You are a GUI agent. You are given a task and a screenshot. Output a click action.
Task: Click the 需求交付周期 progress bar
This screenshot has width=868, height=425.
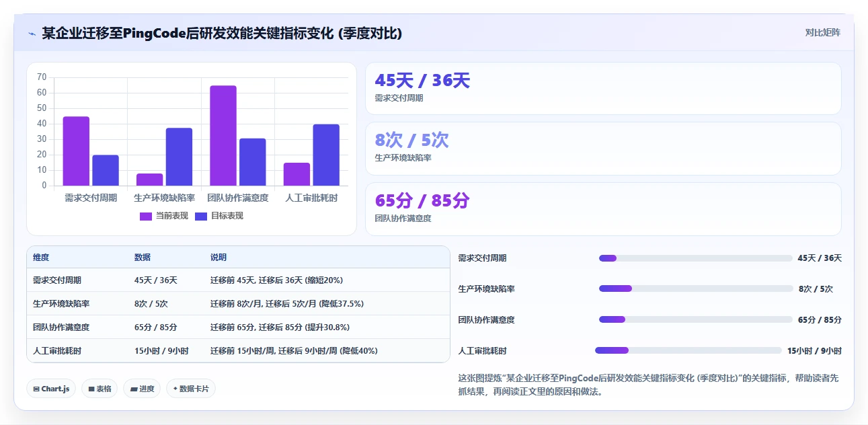(x=696, y=258)
